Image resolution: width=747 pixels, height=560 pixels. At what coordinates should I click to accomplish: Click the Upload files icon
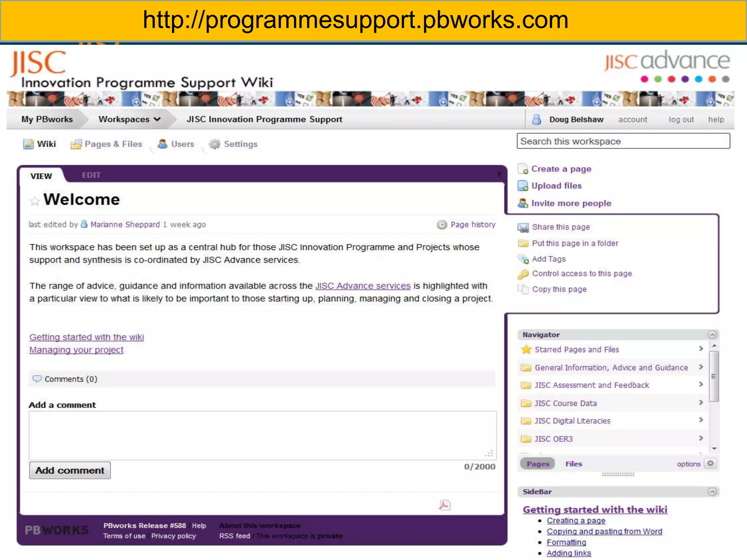[x=523, y=186]
